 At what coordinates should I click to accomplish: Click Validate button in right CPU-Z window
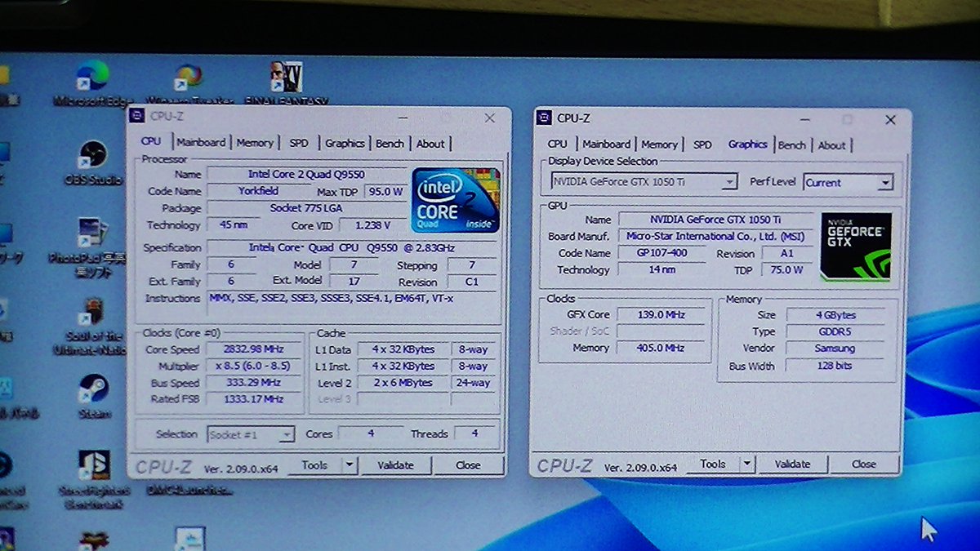(792, 464)
